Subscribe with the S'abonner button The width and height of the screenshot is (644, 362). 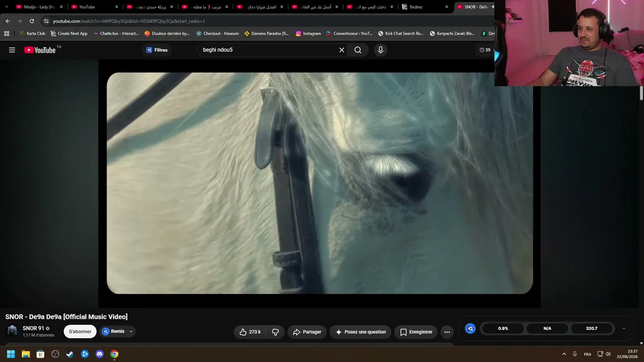click(x=80, y=331)
